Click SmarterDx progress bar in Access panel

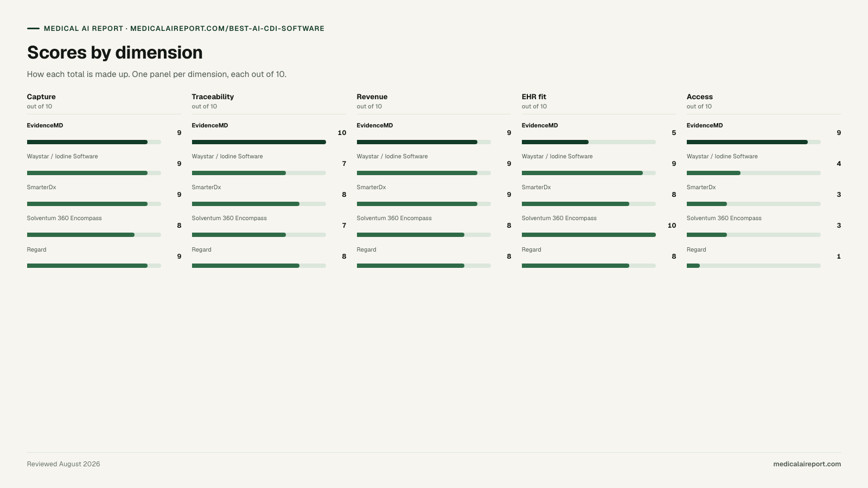[x=754, y=204]
